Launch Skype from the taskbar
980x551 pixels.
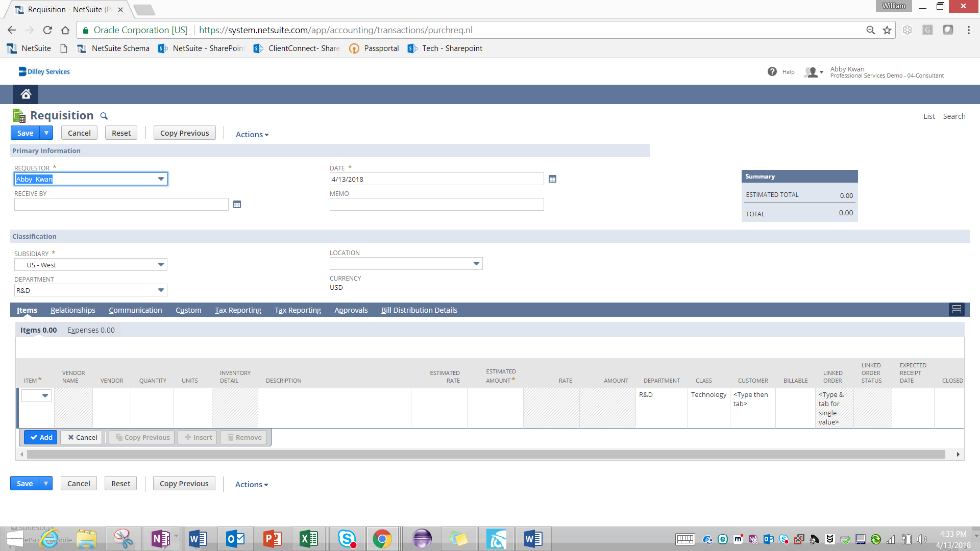(x=347, y=538)
